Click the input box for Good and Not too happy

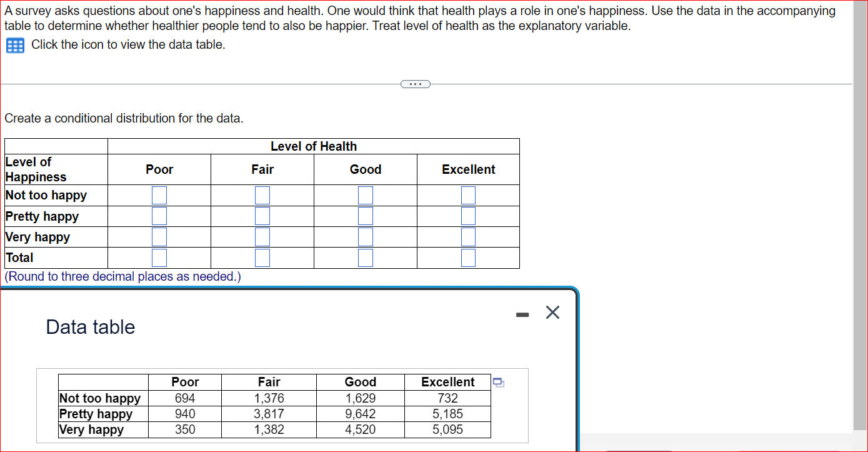click(365, 195)
